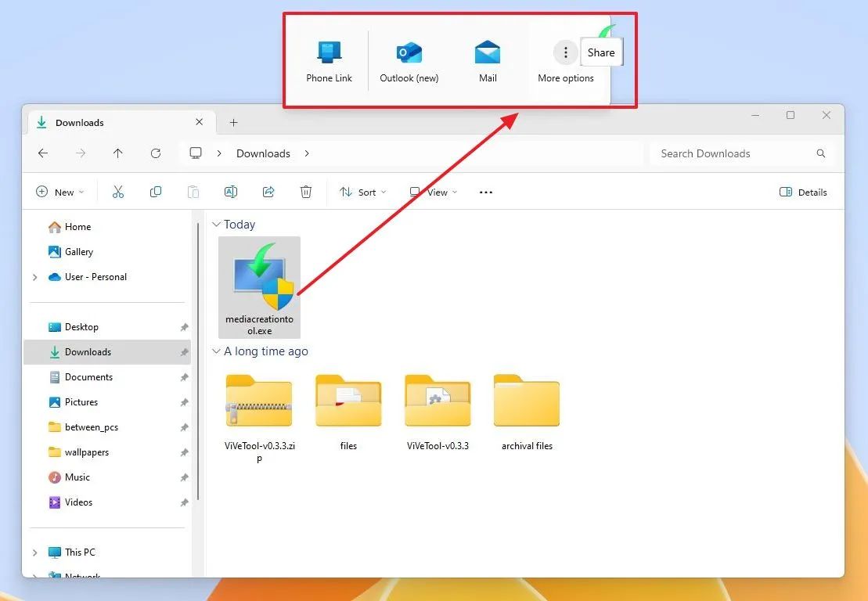Select the mediacreationtool.exe thumbnail
The width and height of the screenshot is (868, 601).
(259, 282)
